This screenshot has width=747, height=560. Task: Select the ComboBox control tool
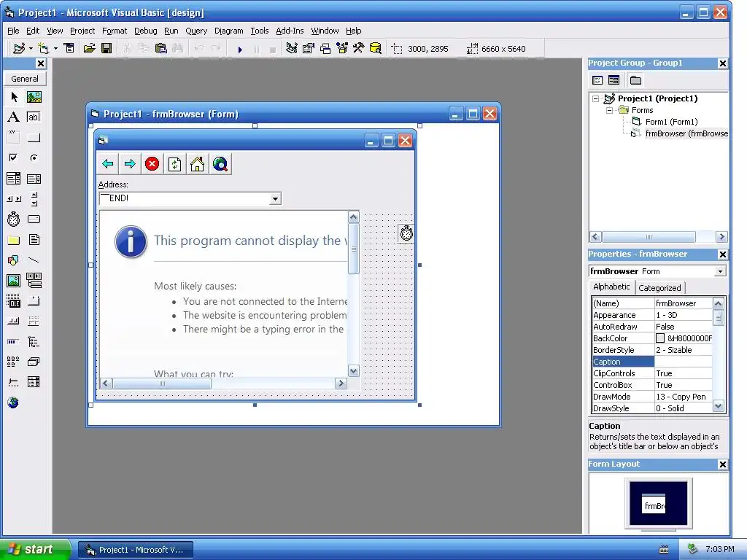14,179
